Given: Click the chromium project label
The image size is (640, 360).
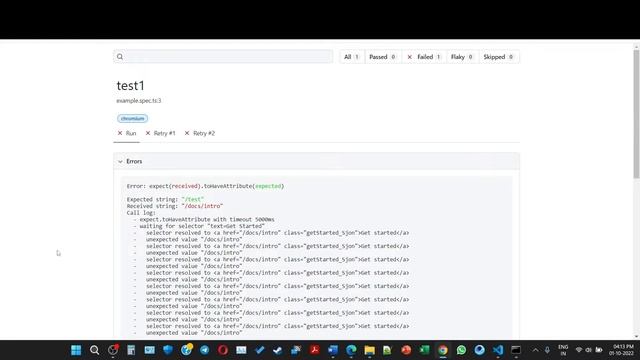Looking at the screenshot, I should point(133,118).
